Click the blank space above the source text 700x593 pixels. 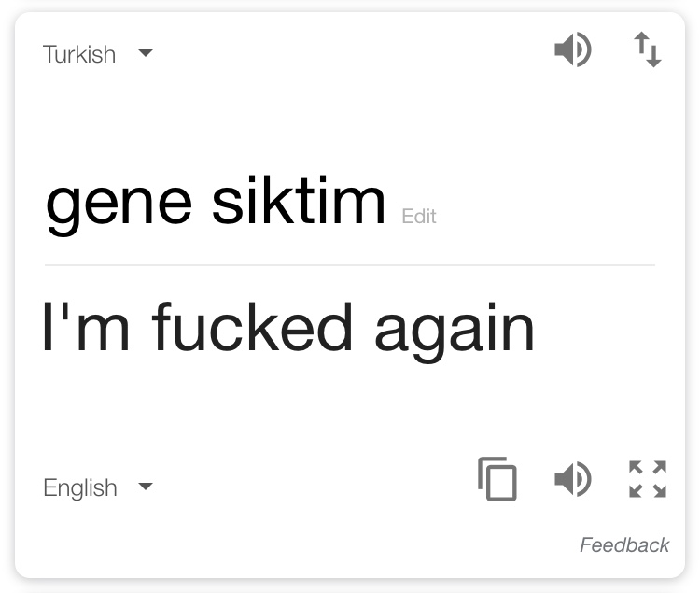tap(350, 120)
